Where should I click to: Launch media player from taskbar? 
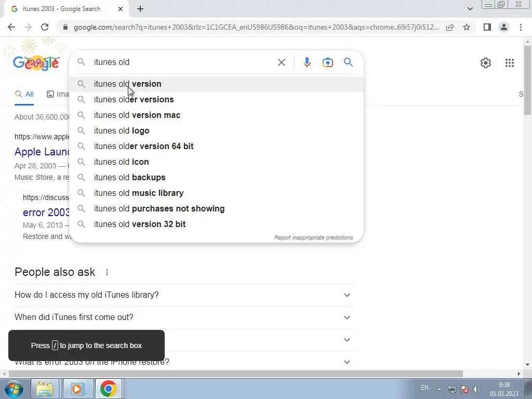(x=77, y=389)
